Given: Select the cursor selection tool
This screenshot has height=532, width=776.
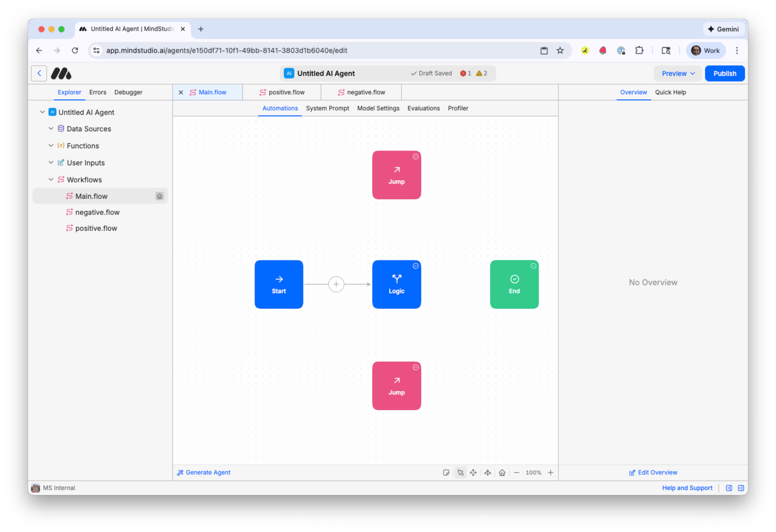Looking at the screenshot, I should pyautogui.click(x=461, y=473).
